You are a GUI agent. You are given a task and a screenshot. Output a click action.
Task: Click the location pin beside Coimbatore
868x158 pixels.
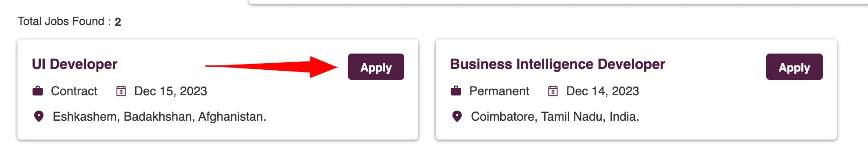point(457,116)
